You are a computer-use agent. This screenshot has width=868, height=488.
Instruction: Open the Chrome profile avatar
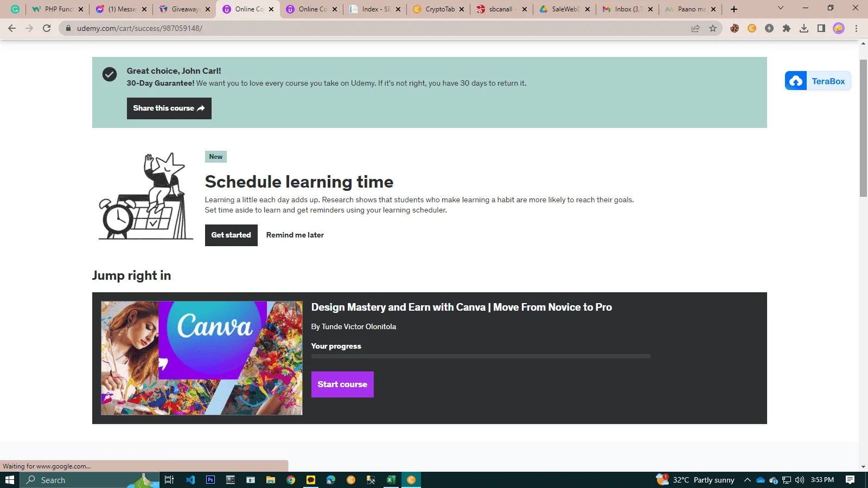coord(839,28)
